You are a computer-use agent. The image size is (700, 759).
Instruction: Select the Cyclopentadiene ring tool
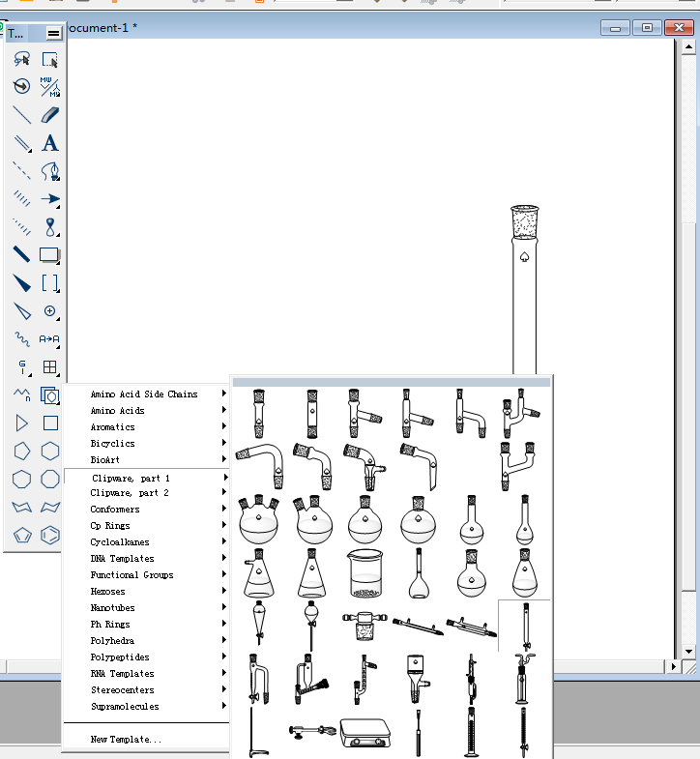pos(22,535)
